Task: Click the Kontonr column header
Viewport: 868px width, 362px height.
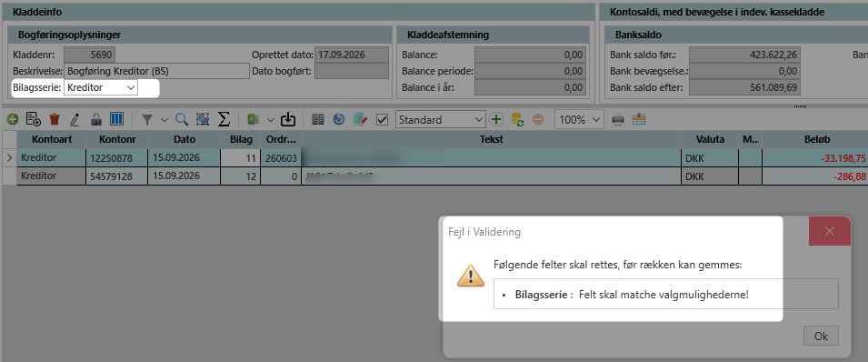Action: point(117,140)
